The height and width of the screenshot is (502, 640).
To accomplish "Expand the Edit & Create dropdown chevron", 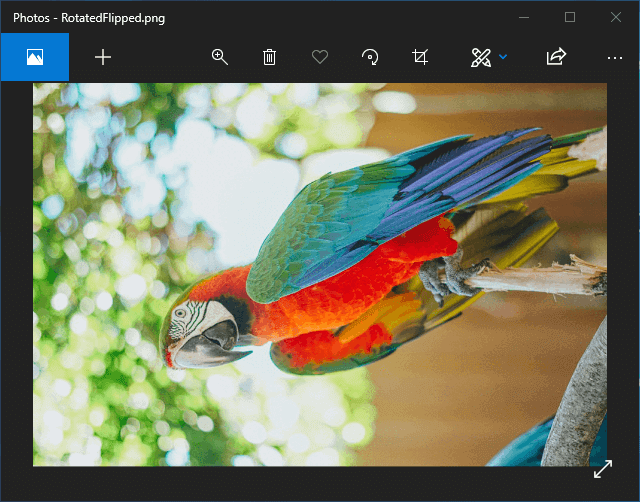I will coord(503,57).
